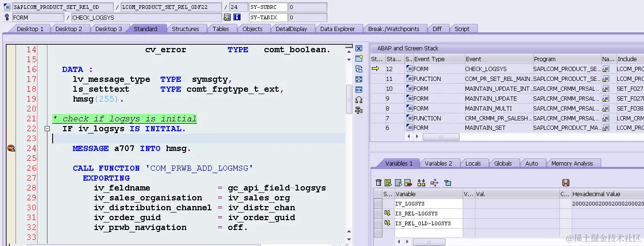The image size is (644, 246).
Task: Click the blue branching arrows icon
Action: [x=434, y=183]
